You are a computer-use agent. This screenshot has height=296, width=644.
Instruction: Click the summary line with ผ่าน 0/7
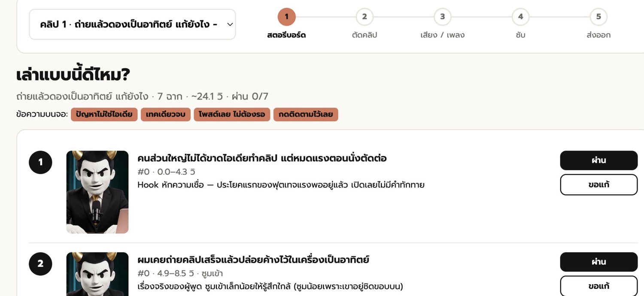pyautogui.click(x=142, y=97)
